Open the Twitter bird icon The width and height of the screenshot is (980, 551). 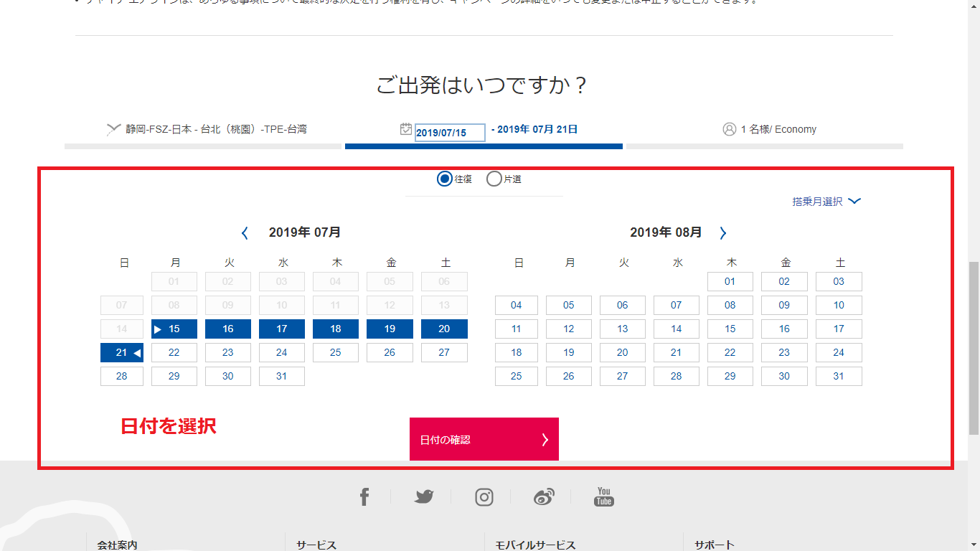pos(424,496)
